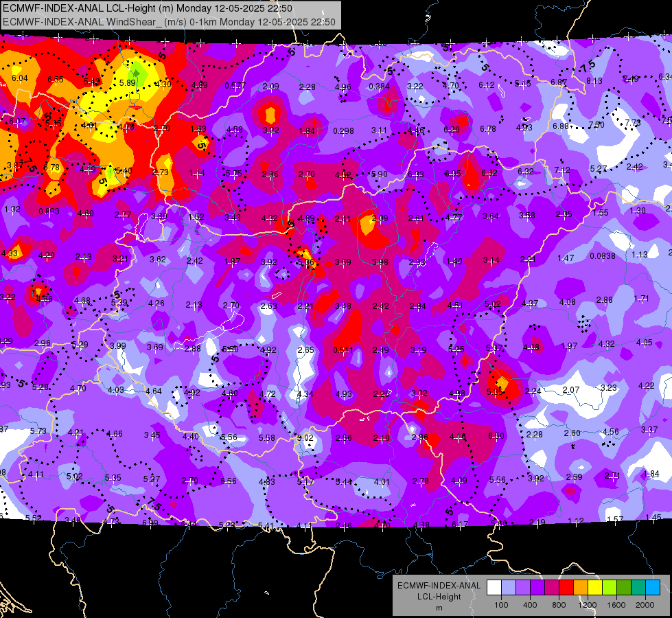Click the wind shear value 3.62
672x618 pixels.
tap(158, 259)
